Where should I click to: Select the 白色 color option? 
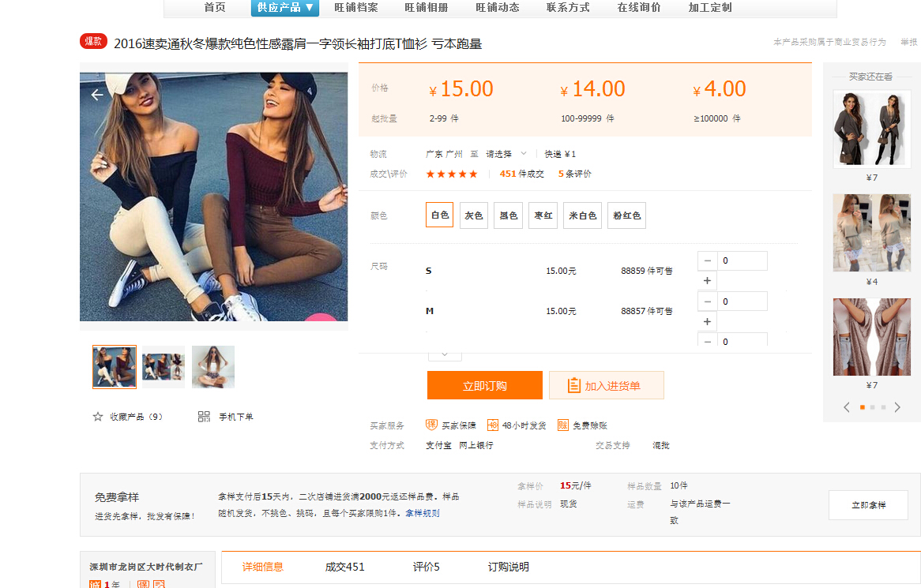click(x=439, y=215)
